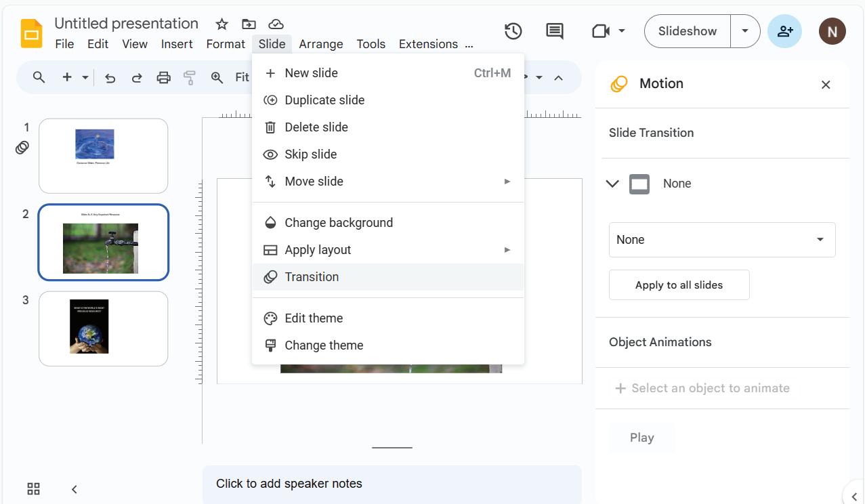Screen dimensions: 865x504
Task: Click Apply to all slides
Action: click(x=679, y=285)
